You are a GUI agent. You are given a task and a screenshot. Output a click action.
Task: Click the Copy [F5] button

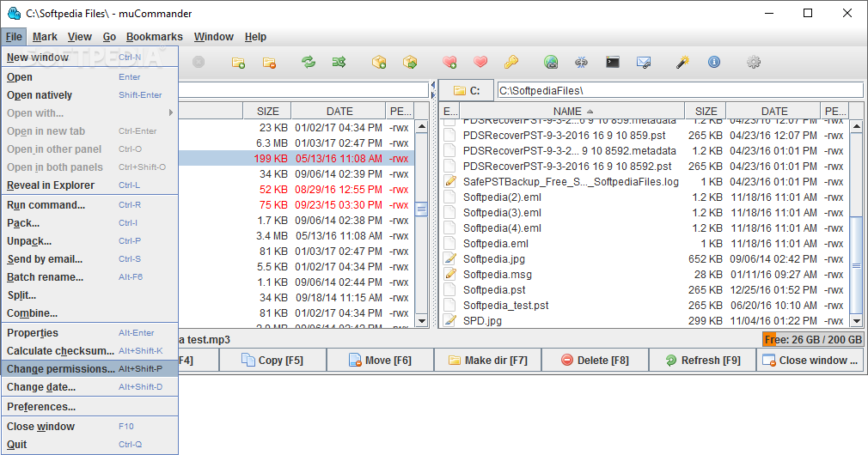pyautogui.click(x=273, y=360)
